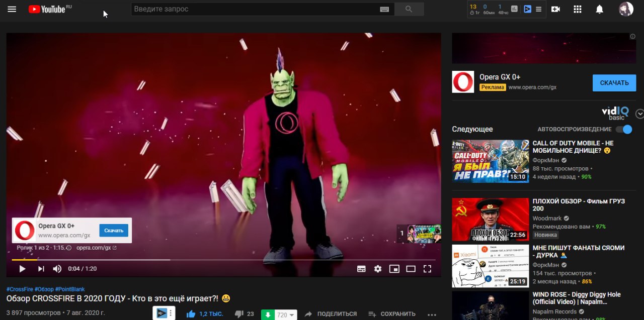The height and width of the screenshot is (320, 644).
Task: Click the Следующее heading
Action: pyautogui.click(x=472, y=129)
